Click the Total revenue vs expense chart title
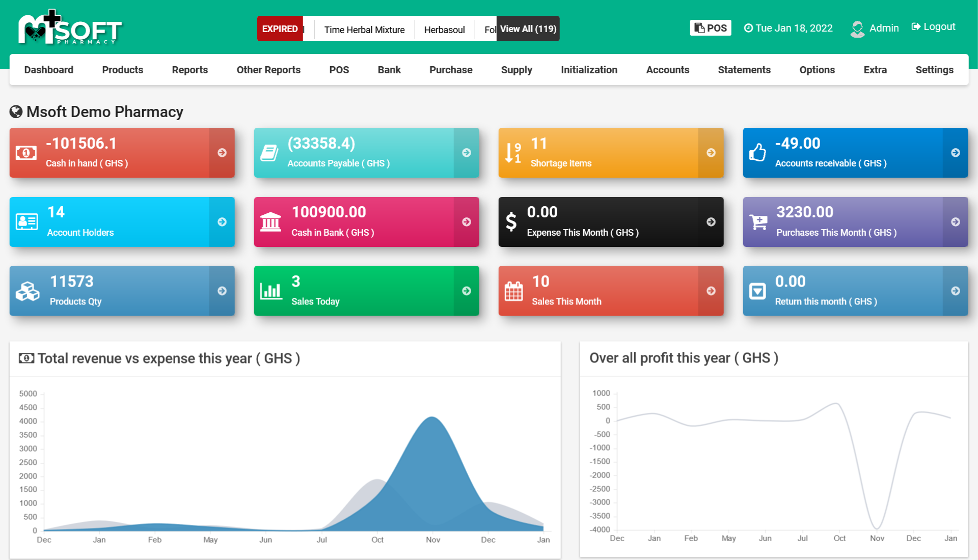This screenshot has width=978, height=560. coord(169,358)
